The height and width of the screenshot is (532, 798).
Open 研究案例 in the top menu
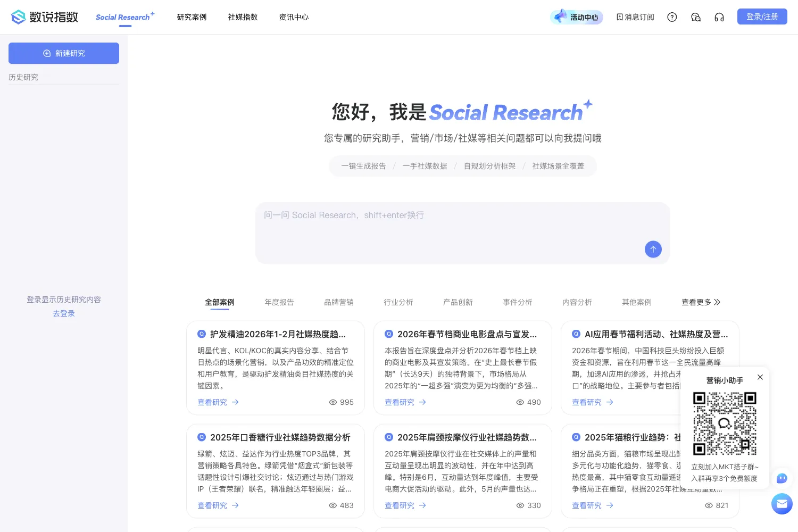(192, 17)
